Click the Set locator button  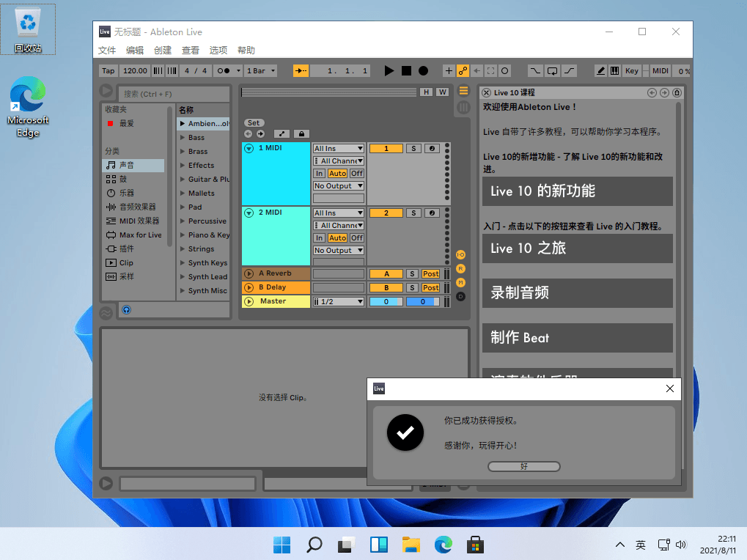coord(254,123)
